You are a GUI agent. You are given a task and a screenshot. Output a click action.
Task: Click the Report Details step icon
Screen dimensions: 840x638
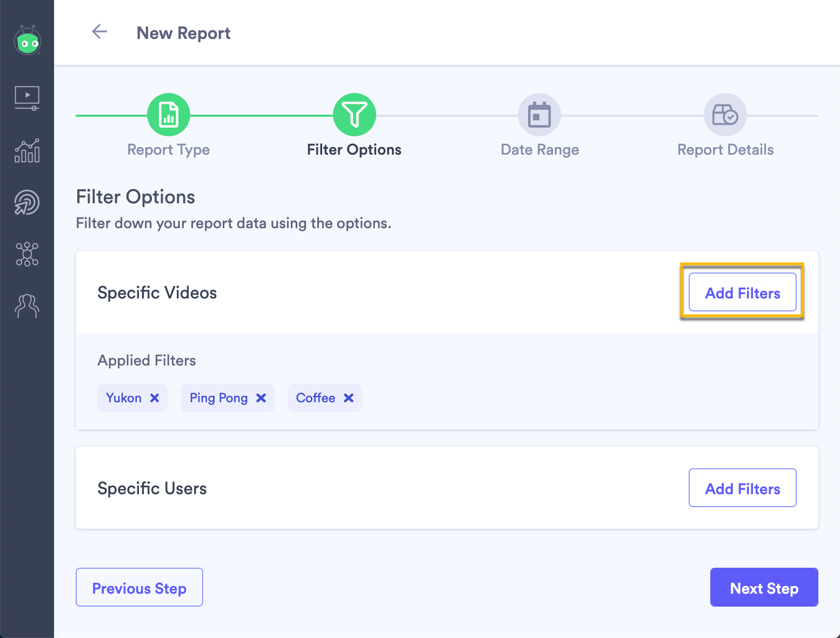tap(725, 115)
